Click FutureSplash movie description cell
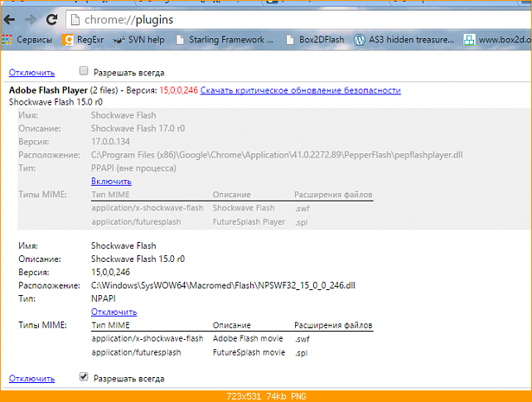The height and width of the screenshot is (402, 532). coord(249,352)
